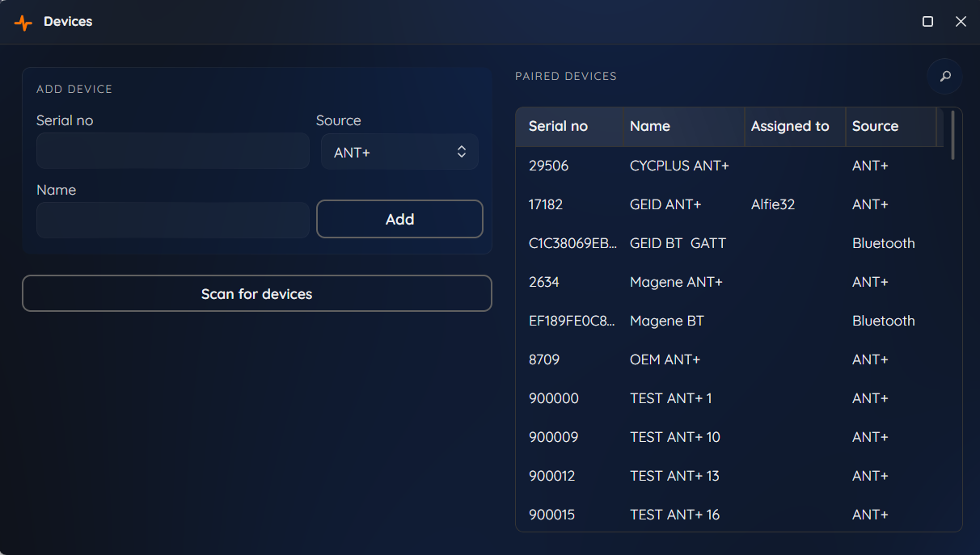Click serial number 900012

552,476
